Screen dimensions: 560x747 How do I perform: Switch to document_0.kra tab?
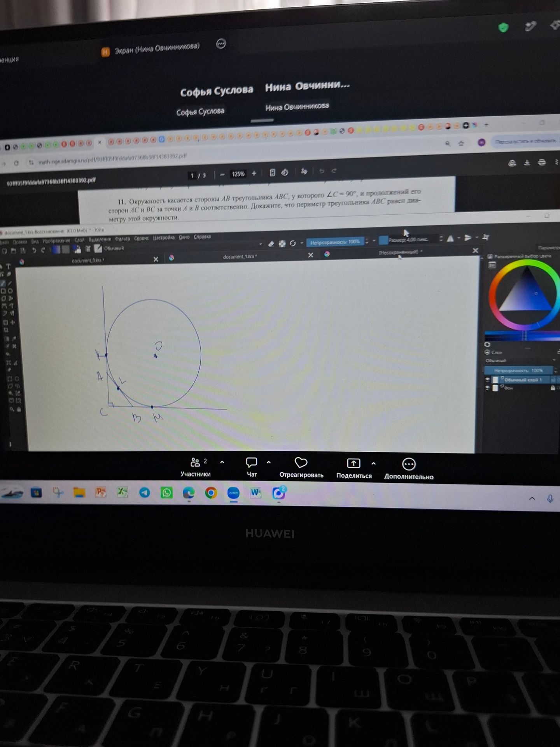tap(88, 260)
